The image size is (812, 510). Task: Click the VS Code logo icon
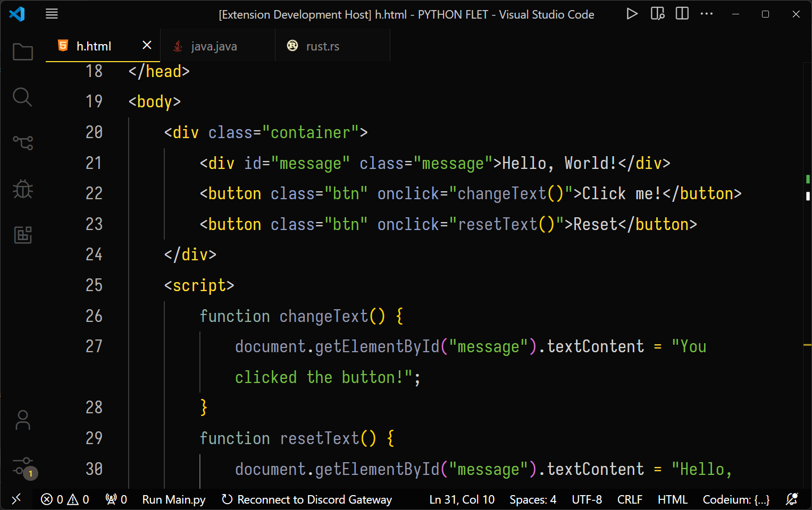[x=17, y=14]
